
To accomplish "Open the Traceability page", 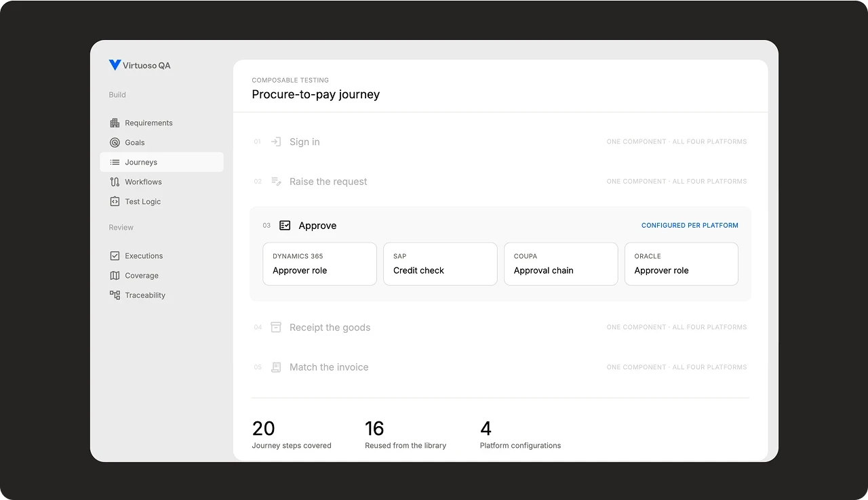I will (161, 295).
